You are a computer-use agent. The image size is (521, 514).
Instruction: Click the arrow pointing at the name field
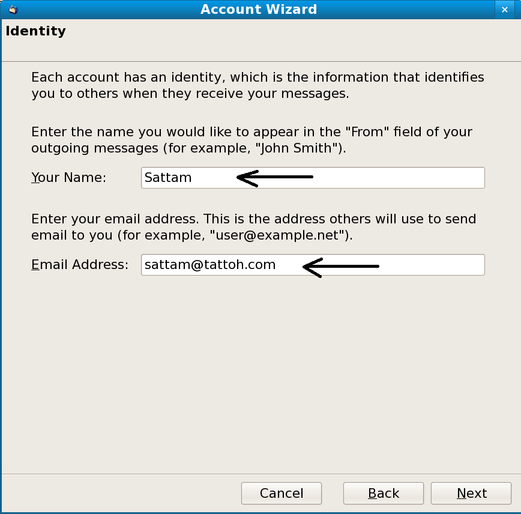pyautogui.click(x=275, y=178)
